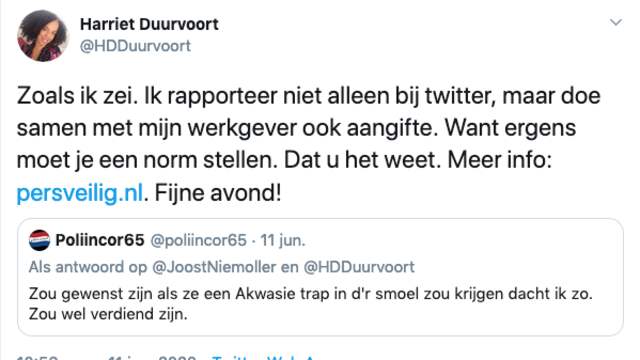Follow the persveilig.nl link
The width and height of the screenshot is (640, 360).
pyautogui.click(x=80, y=193)
